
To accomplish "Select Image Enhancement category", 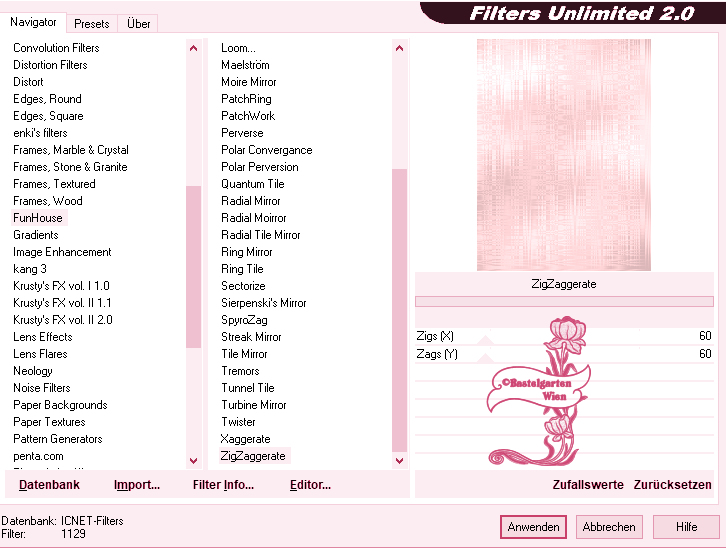I will click(62, 252).
